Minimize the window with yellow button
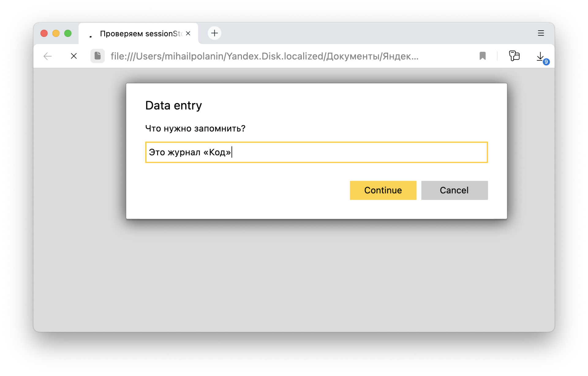Viewport: 588px width, 376px height. pos(56,33)
